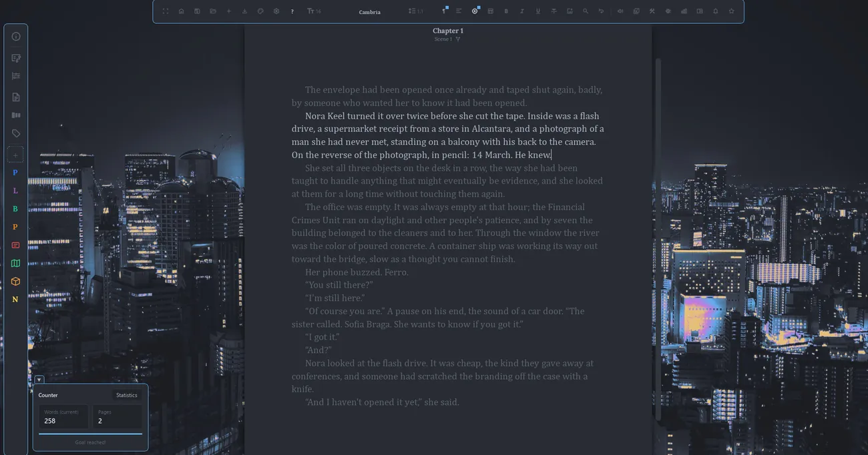Open settings gear in the toolbar
The image size is (868, 455).
pos(276,11)
